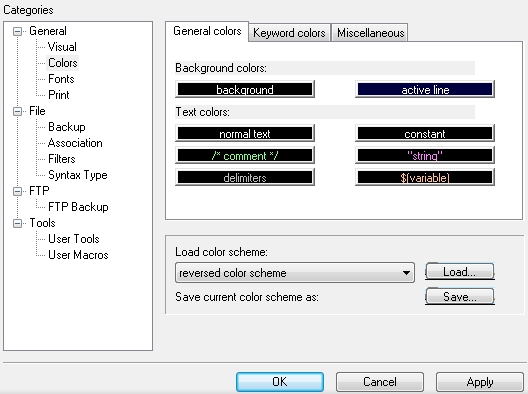Change the constant color swatch
The image size is (528, 394).
[x=425, y=133]
